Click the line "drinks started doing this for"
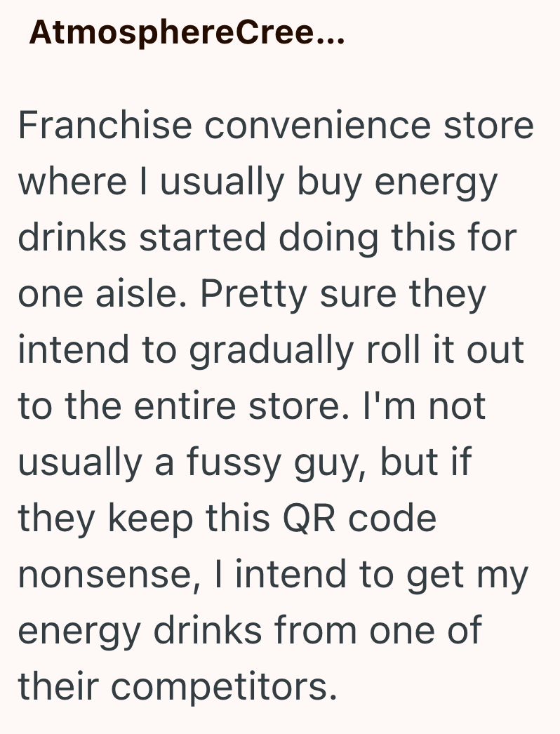The width and height of the screenshot is (560, 734). (267, 238)
